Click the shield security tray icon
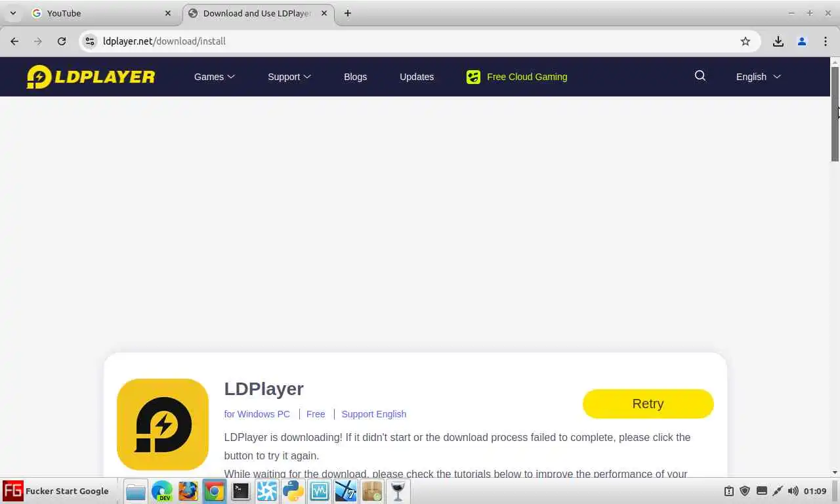840x504 pixels. 745,491
